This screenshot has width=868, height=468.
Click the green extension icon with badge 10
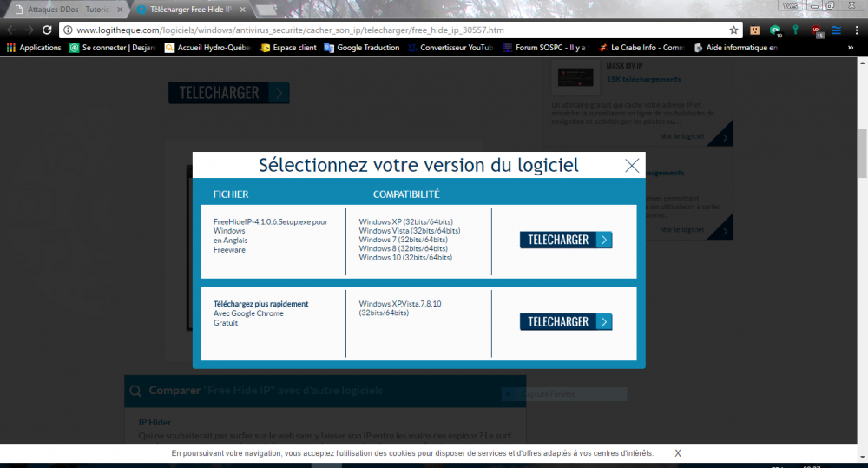775,30
